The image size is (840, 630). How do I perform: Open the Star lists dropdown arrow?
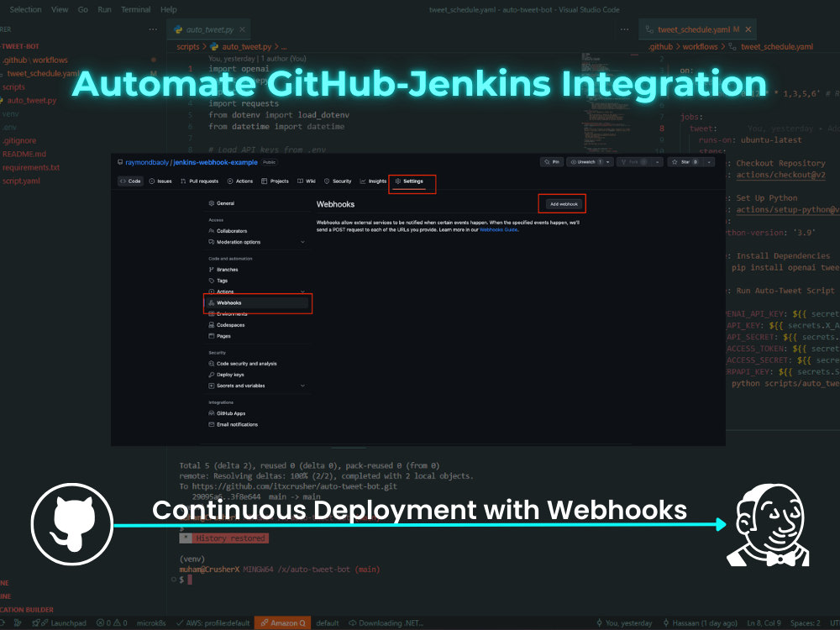point(709,162)
